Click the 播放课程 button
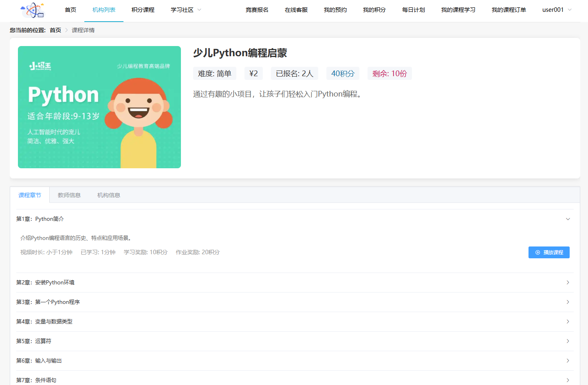 pos(549,253)
